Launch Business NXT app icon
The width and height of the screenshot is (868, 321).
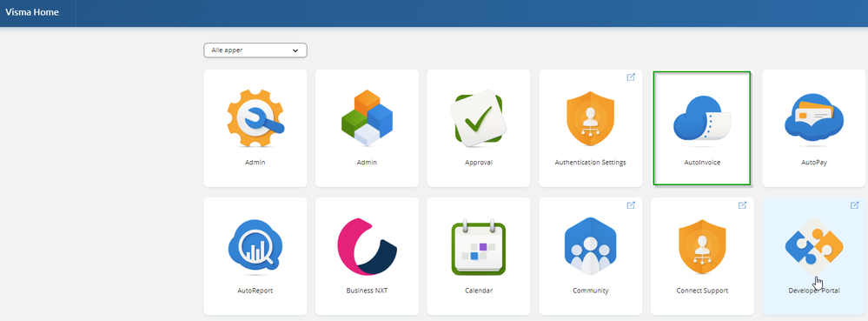367,247
